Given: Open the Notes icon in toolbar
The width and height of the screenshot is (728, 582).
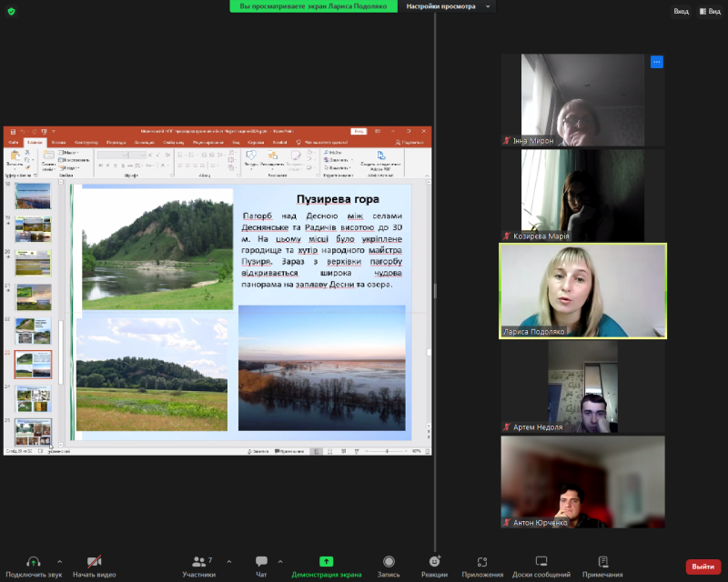Looking at the screenshot, I should click(602, 562).
